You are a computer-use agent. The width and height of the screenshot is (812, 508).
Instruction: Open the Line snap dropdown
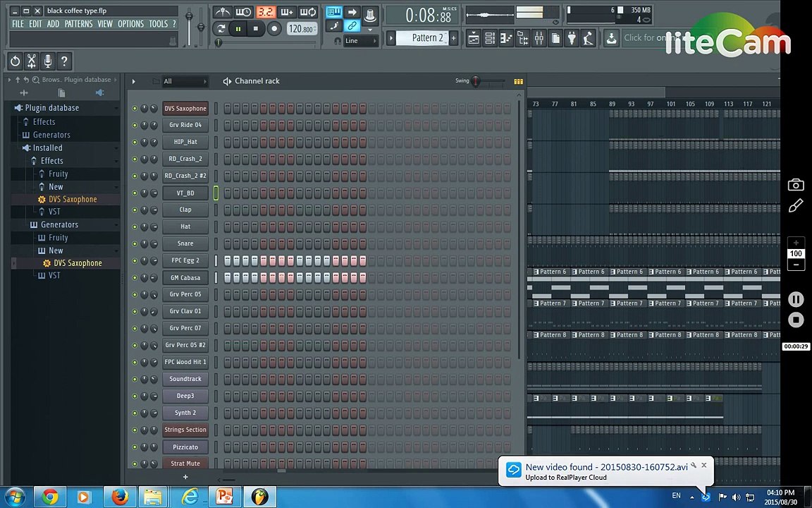coord(360,41)
